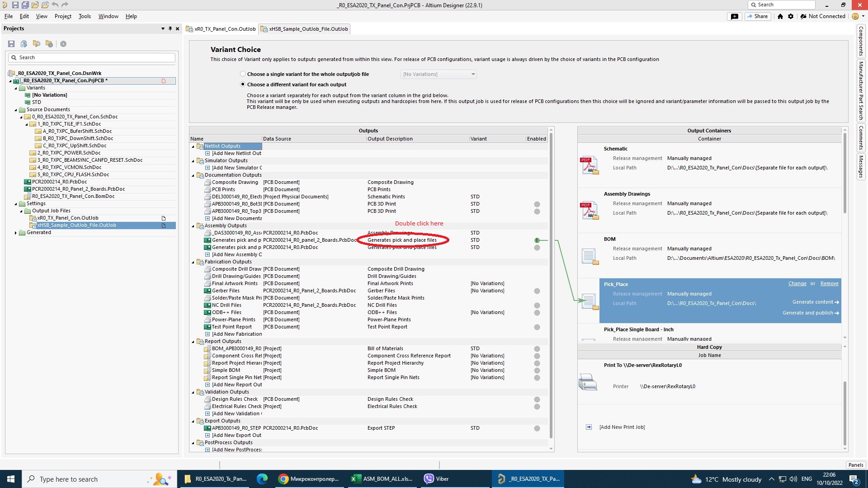Switch to xR0_TX_Panel_Con.OutJob tab

point(221,29)
